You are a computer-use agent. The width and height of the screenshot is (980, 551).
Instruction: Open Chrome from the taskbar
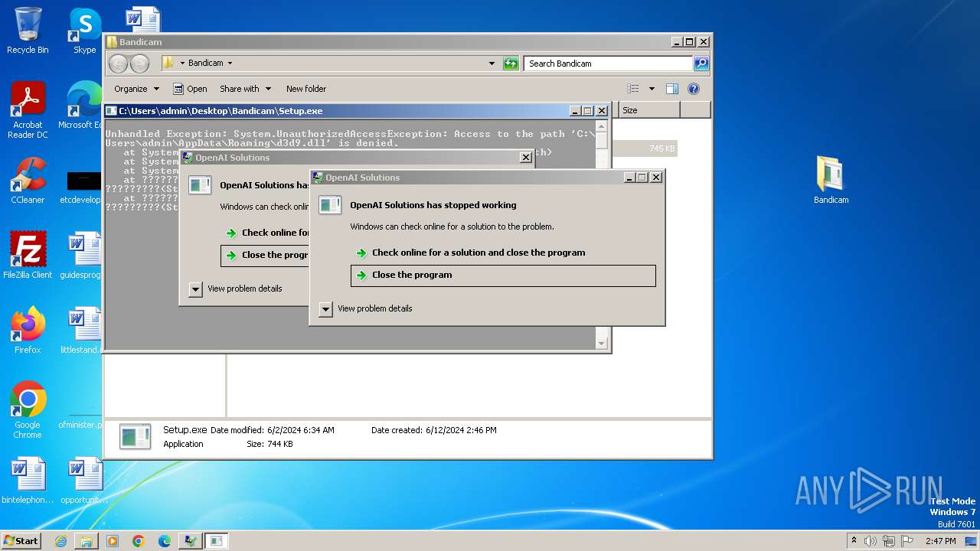[x=139, y=541]
